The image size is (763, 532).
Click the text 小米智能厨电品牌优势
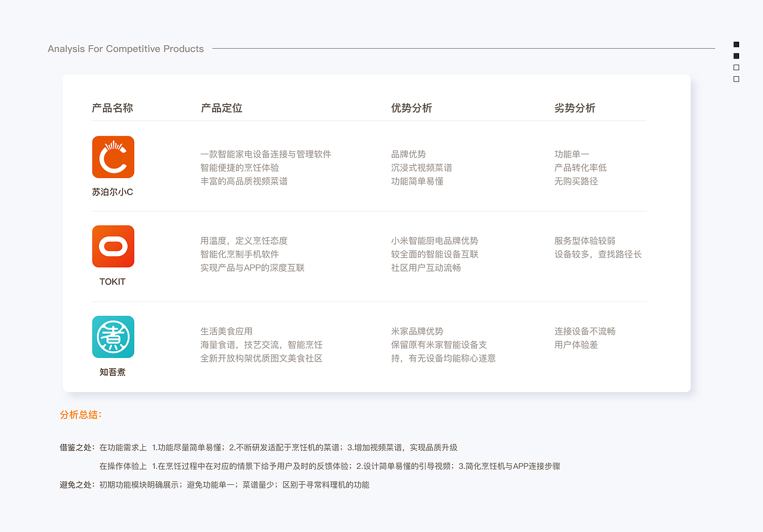click(x=435, y=241)
